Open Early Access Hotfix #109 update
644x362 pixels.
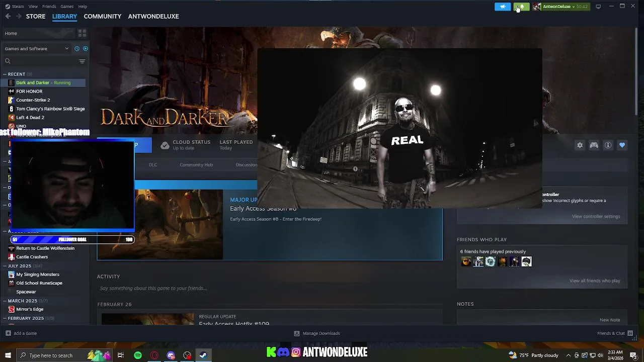[234, 323]
